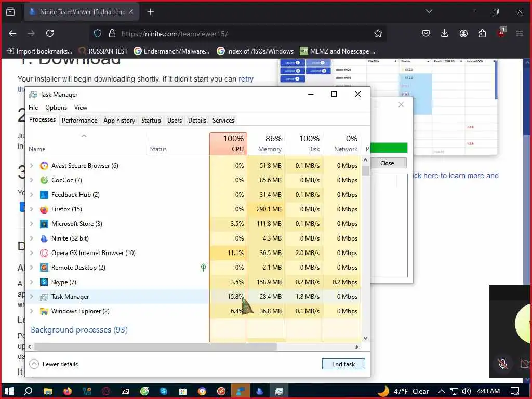532x399 pixels.
Task: Sort processes by CPU column header
Action: pos(229,144)
